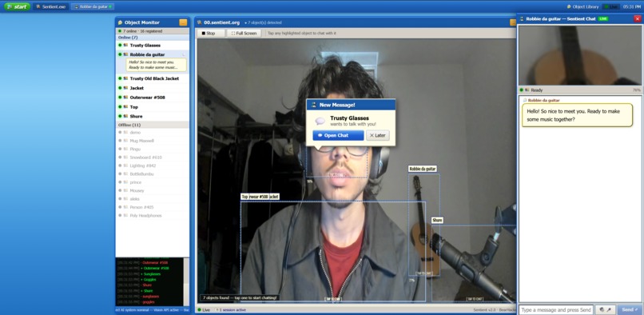644x315 pixels.
Task: Click the 7 objects found notice
Action: [240, 297]
